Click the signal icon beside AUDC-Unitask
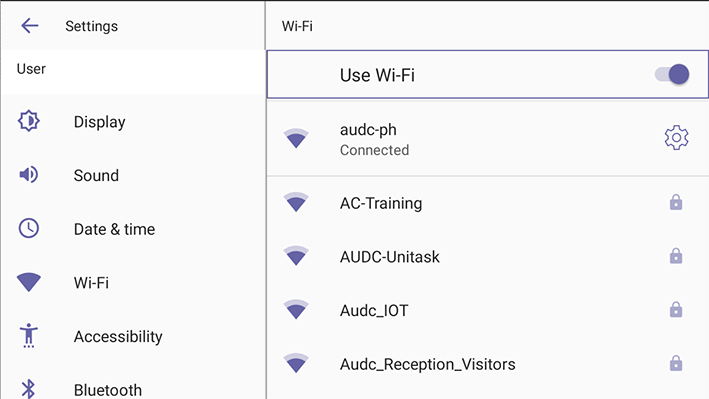The width and height of the screenshot is (709, 399). pyautogui.click(x=296, y=256)
